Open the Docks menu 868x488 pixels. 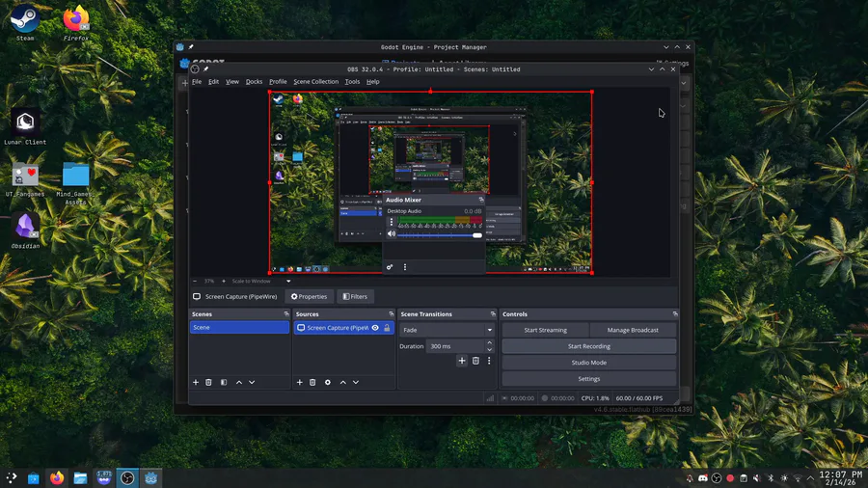(254, 81)
